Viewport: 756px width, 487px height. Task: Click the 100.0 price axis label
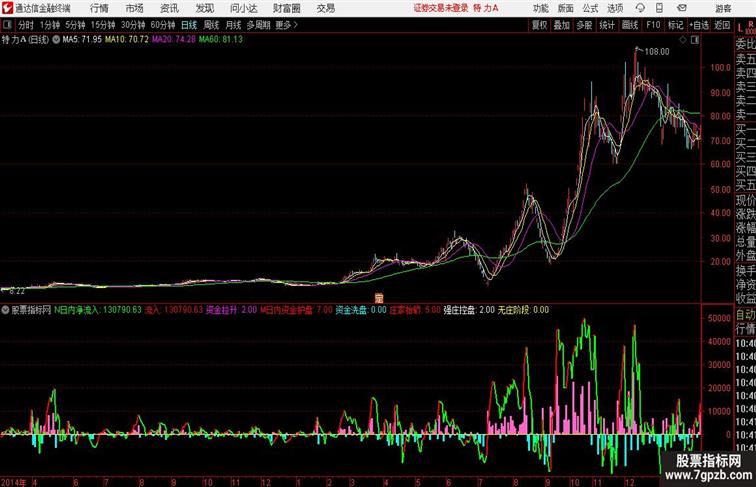(720, 68)
